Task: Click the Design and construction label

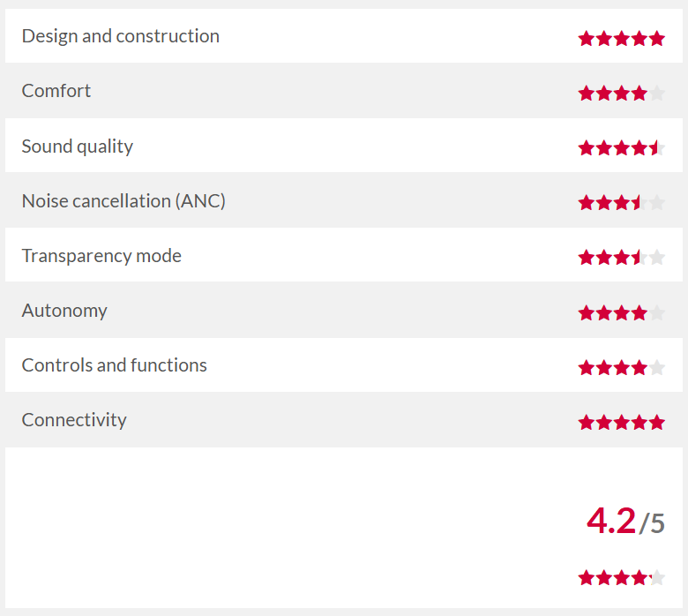Action: pos(121,36)
